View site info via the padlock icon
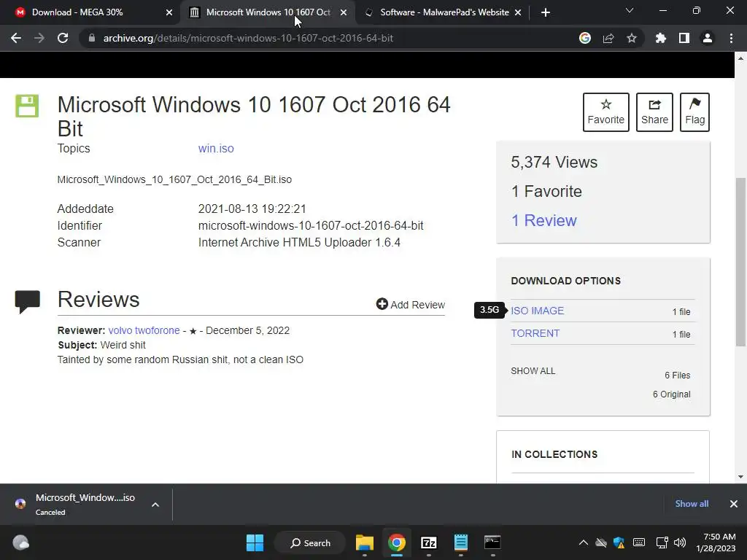This screenshot has height=560, width=747. pos(92,38)
